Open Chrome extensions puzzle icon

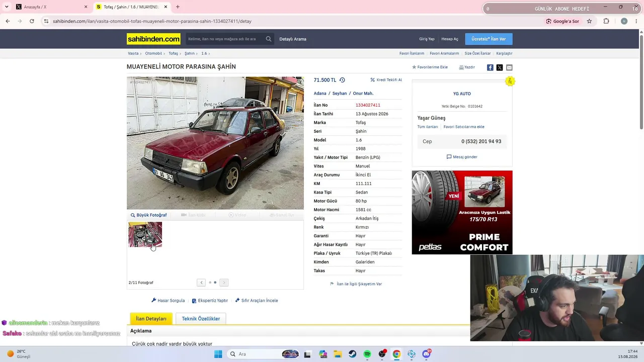(606, 21)
